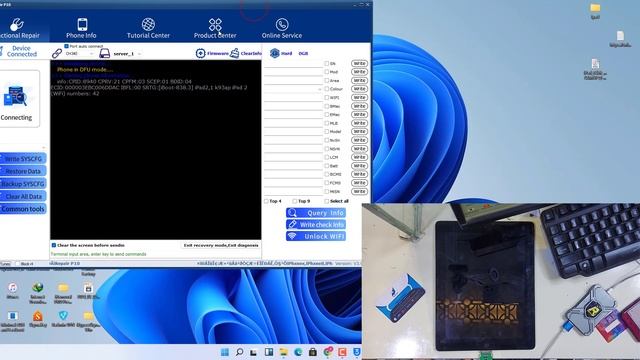Tick the Select all checkbox
The image size is (640, 360).
327,201
